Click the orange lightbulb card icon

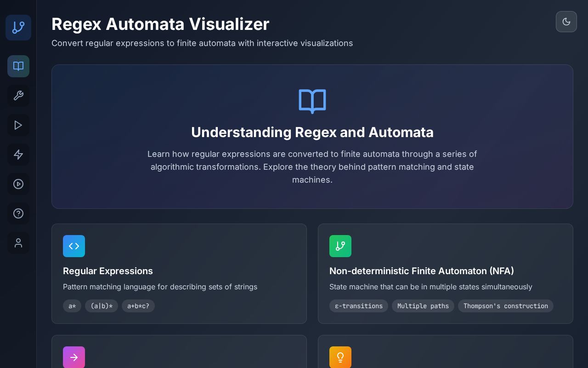click(340, 357)
